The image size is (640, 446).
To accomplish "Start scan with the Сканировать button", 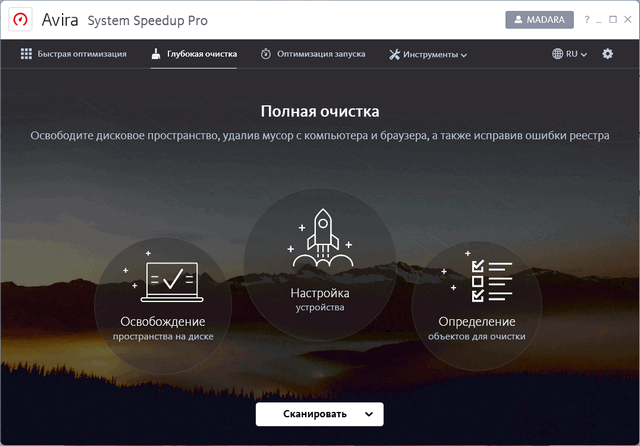I will (315, 414).
